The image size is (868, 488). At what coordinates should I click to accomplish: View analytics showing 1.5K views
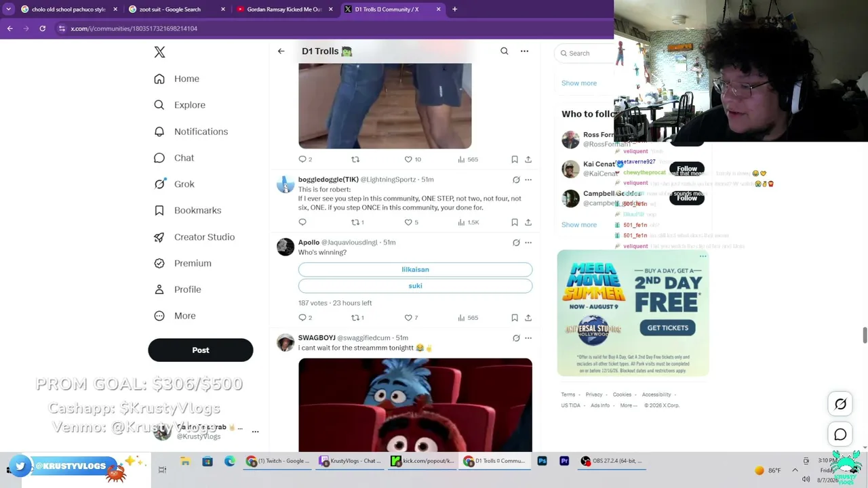click(x=469, y=222)
